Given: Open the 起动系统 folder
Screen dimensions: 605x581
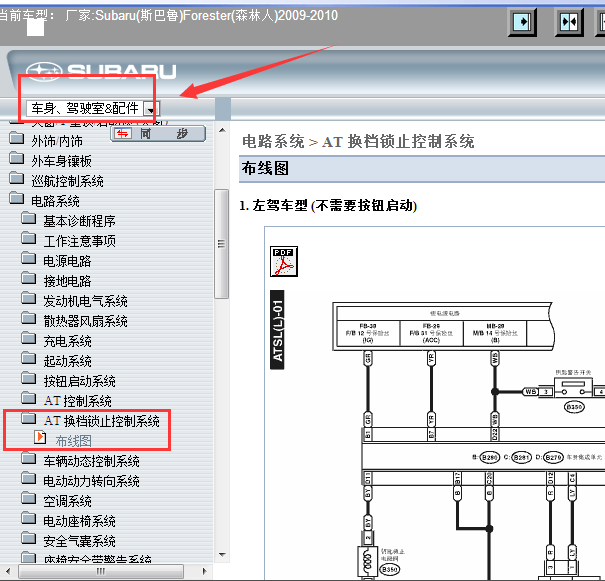Looking at the screenshot, I should [x=67, y=361].
